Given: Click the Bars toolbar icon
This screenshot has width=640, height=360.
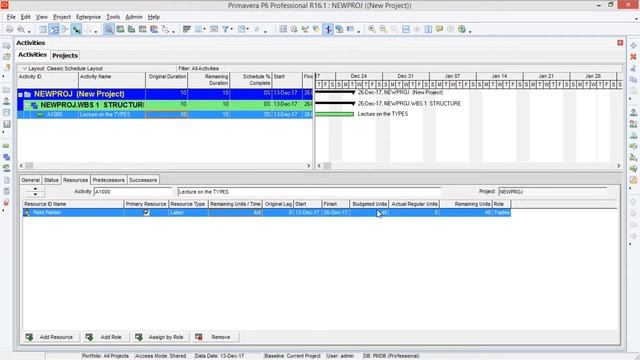Looking at the screenshot, I should tap(187, 29).
